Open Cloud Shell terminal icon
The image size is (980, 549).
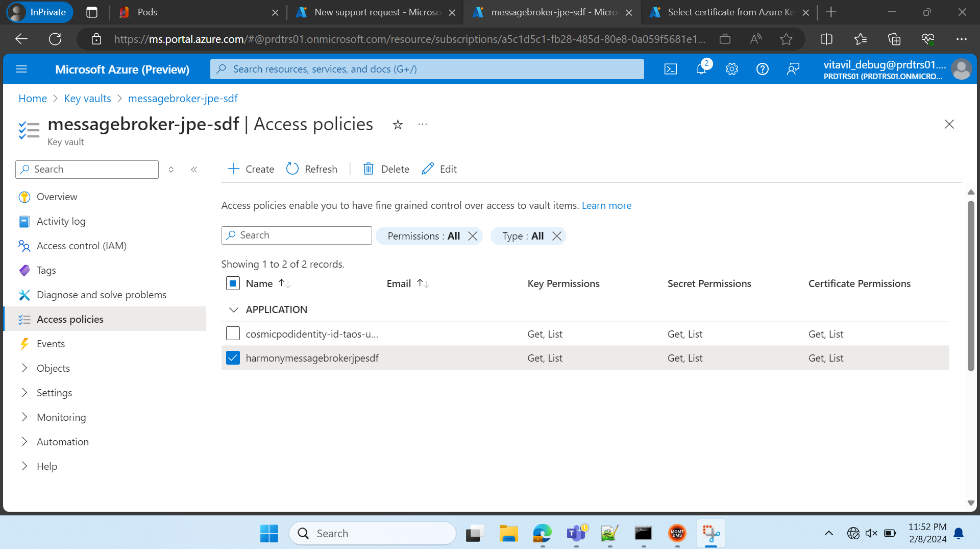[671, 69]
